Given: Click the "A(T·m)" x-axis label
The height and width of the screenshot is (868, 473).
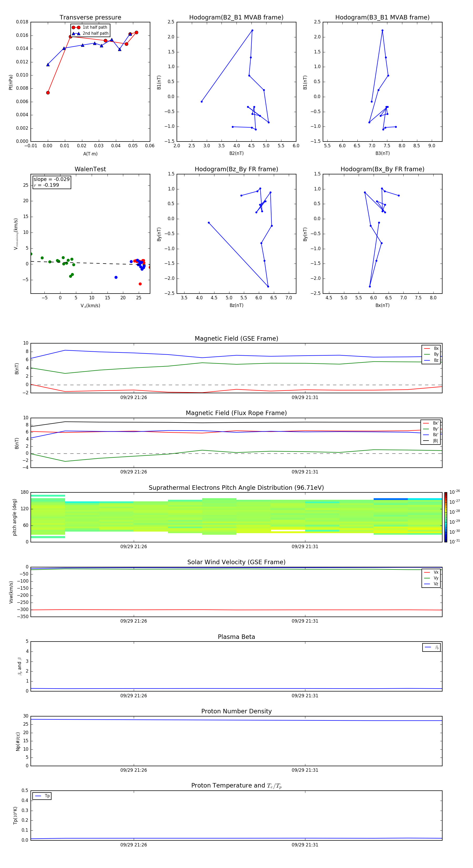Looking at the screenshot, I should coord(90,154).
